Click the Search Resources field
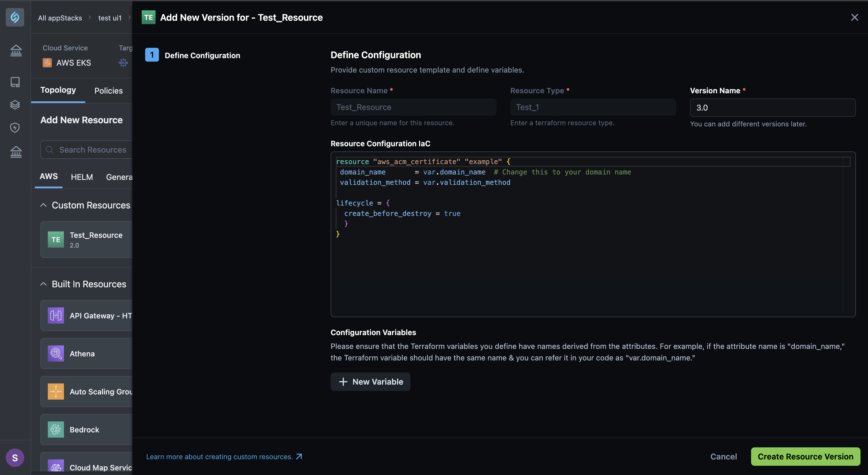This screenshot has height=475, width=868. [x=86, y=150]
